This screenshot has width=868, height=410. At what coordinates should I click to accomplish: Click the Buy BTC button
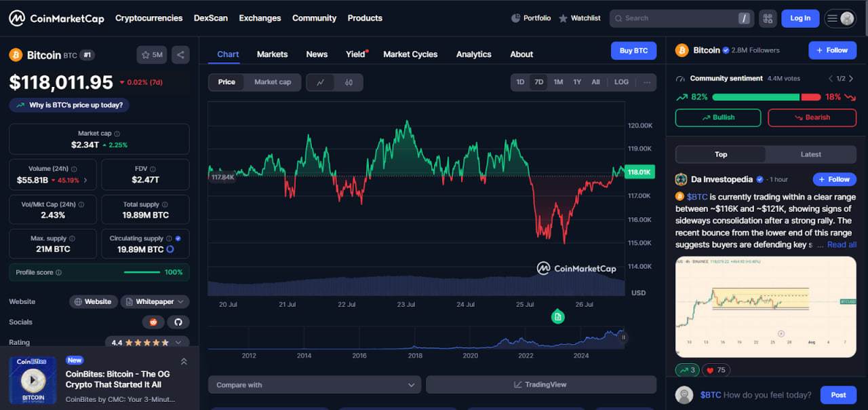coord(633,50)
